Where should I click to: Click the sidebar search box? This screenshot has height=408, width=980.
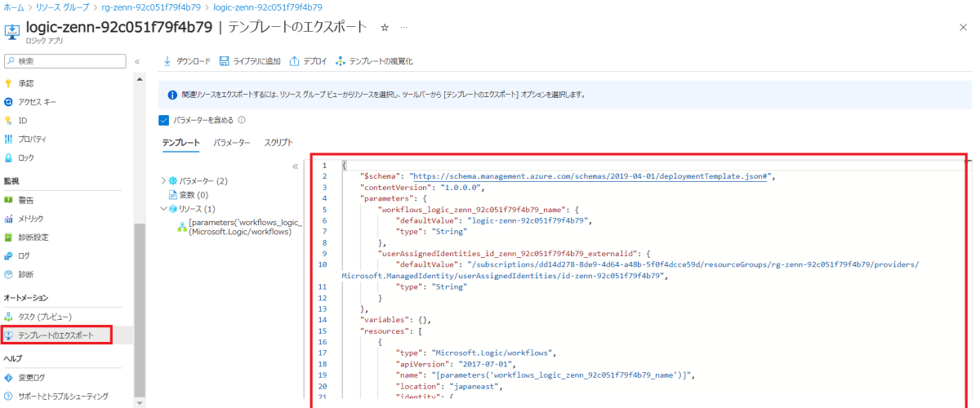(65, 61)
